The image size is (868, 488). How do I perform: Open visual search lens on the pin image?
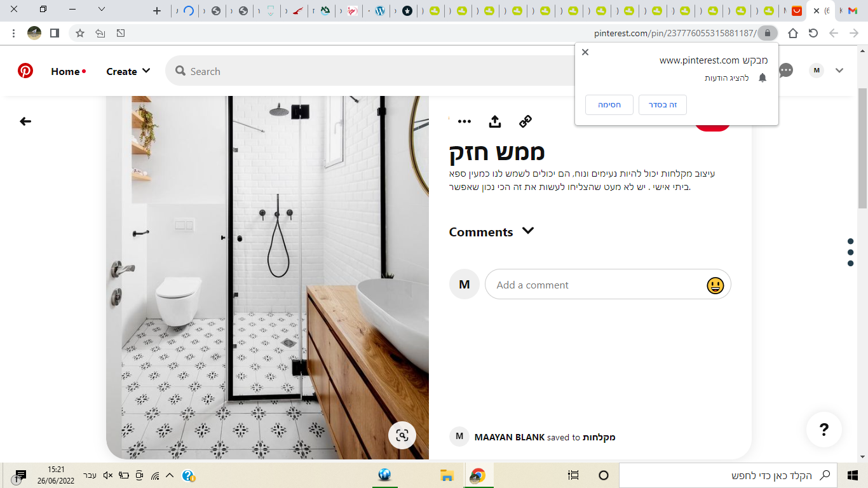point(402,435)
